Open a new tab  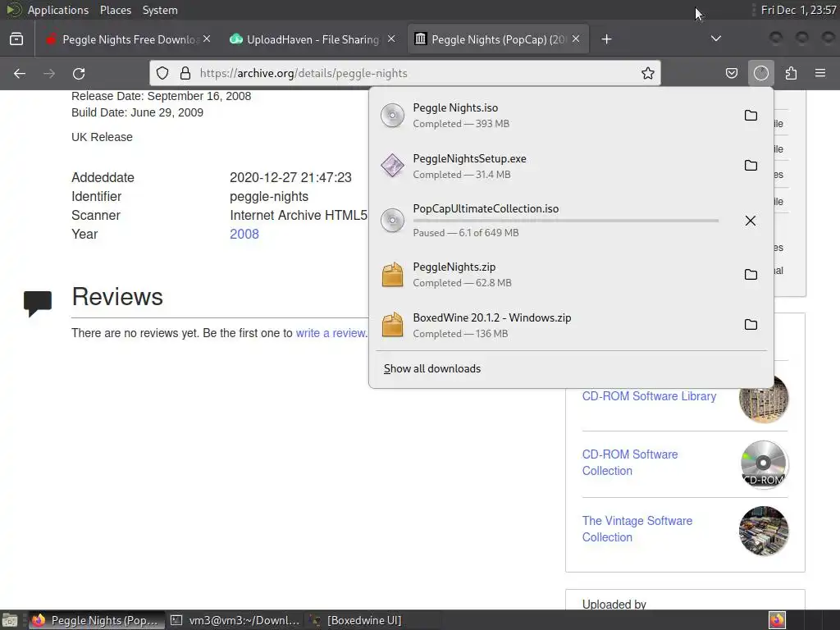coord(606,39)
